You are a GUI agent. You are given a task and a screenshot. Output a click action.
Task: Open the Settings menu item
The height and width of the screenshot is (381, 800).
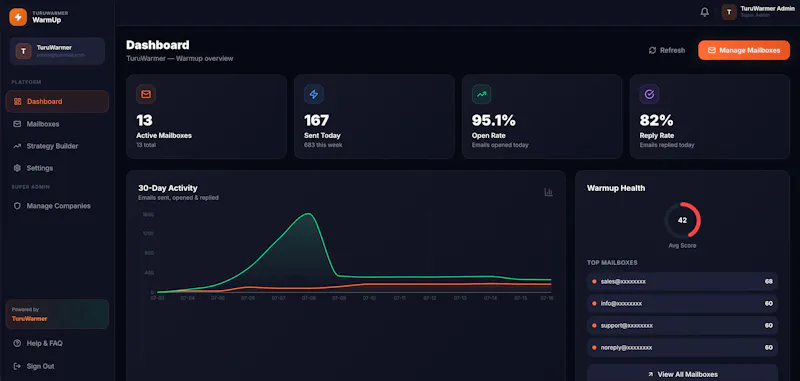tap(57, 168)
